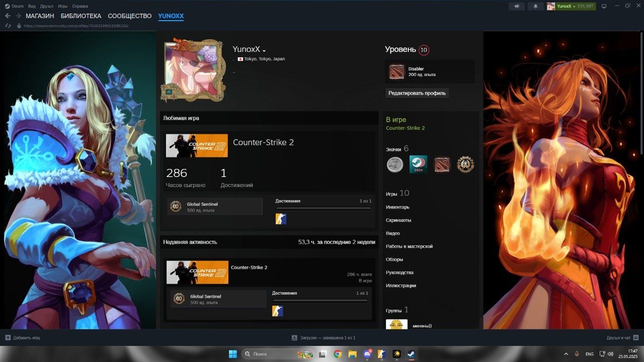Click the Big Picture mode monitor icon
The width and height of the screenshot is (644, 362).
tap(604, 6)
